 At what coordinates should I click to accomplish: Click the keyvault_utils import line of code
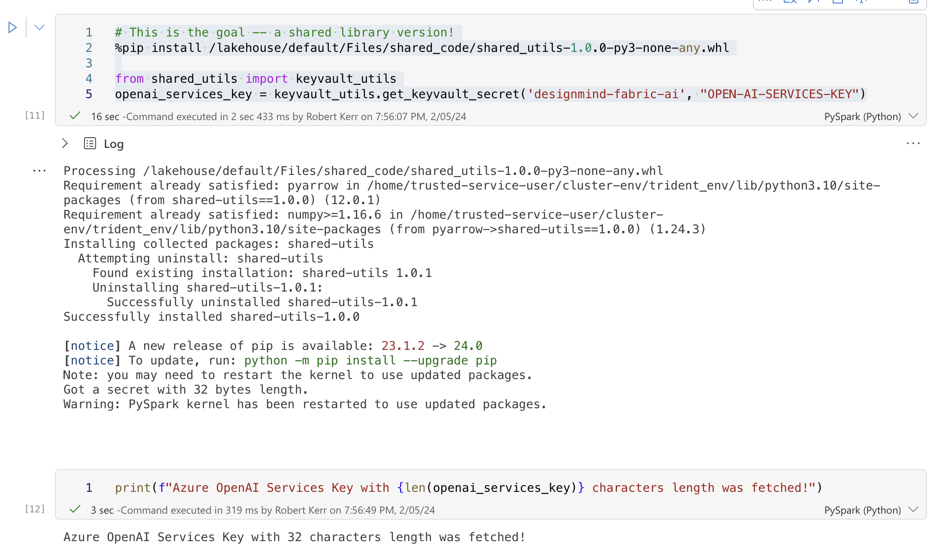pyautogui.click(x=256, y=79)
